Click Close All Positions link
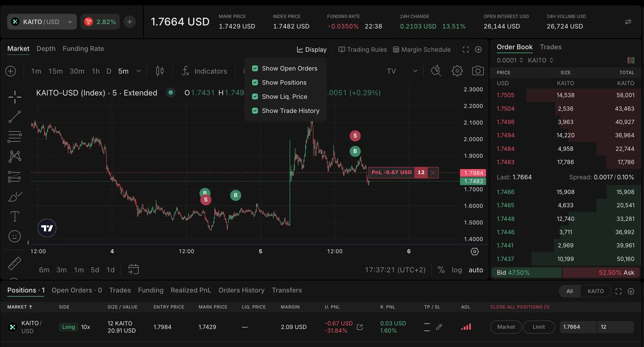The height and width of the screenshot is (347, 644). pos(519,307)
